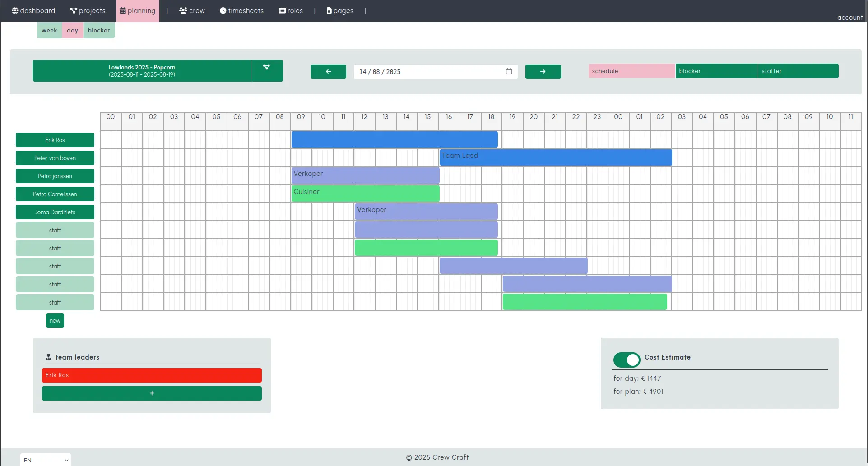Click the dashboard globe icon

[x=14, y=10]
